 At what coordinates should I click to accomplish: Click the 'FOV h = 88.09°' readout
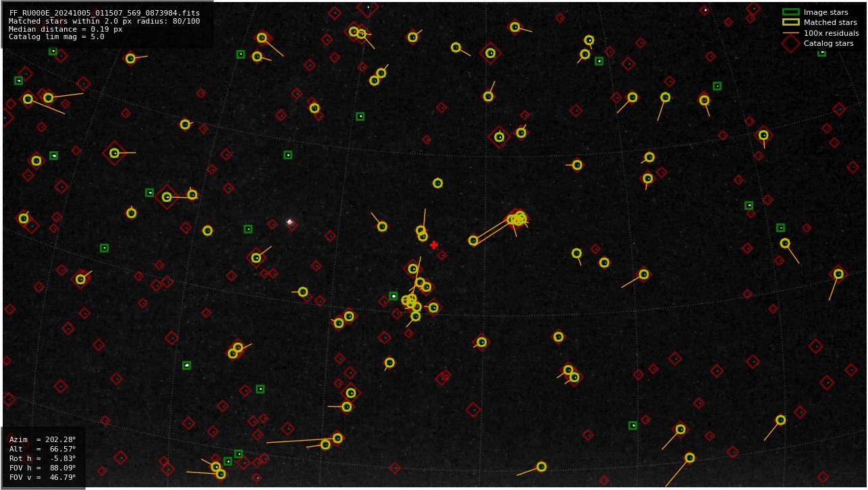pyautogui.click(x=43, y=468)
